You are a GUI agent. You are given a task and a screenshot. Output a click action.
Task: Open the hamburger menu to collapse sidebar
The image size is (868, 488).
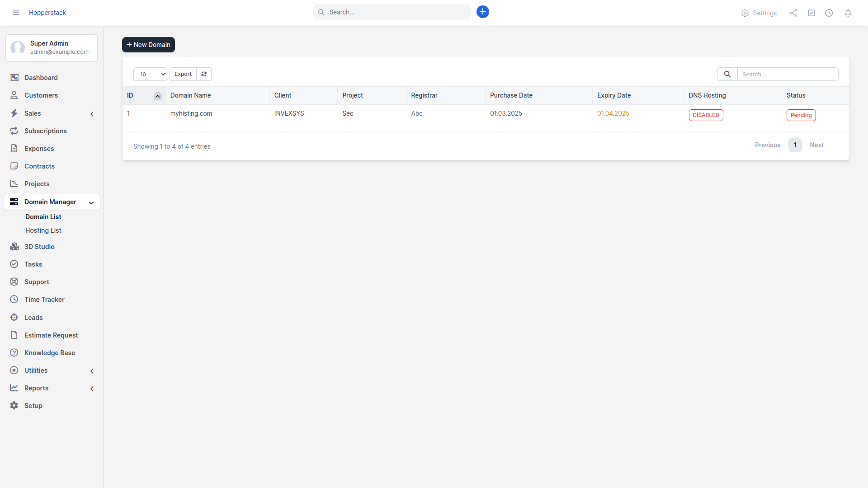[16, 13]
